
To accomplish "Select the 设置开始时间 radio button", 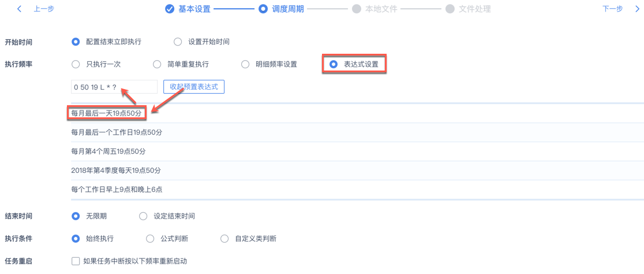I will 178,42.
